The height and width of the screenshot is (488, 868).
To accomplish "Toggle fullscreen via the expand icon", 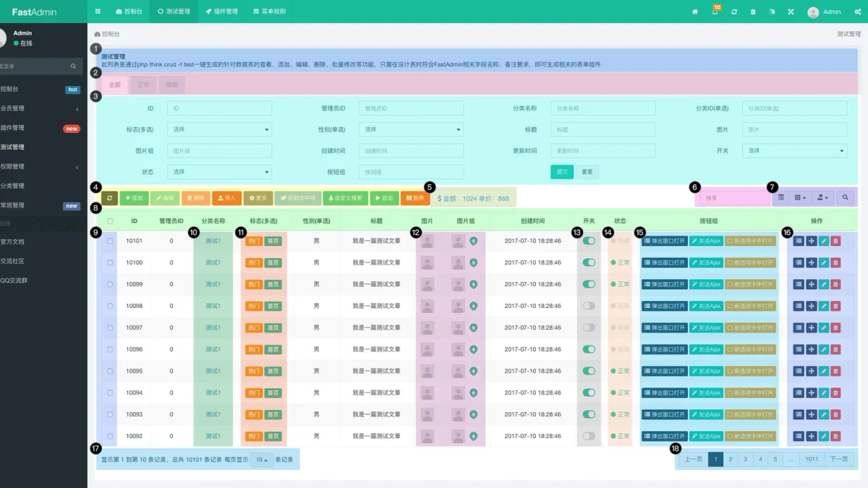I will coord(791,12).
